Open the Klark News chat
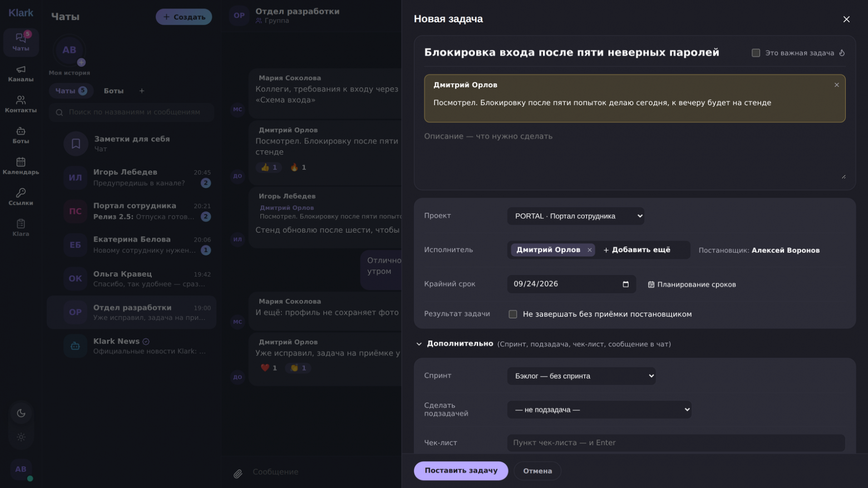868x488 pixels. [x=132, y=346]
